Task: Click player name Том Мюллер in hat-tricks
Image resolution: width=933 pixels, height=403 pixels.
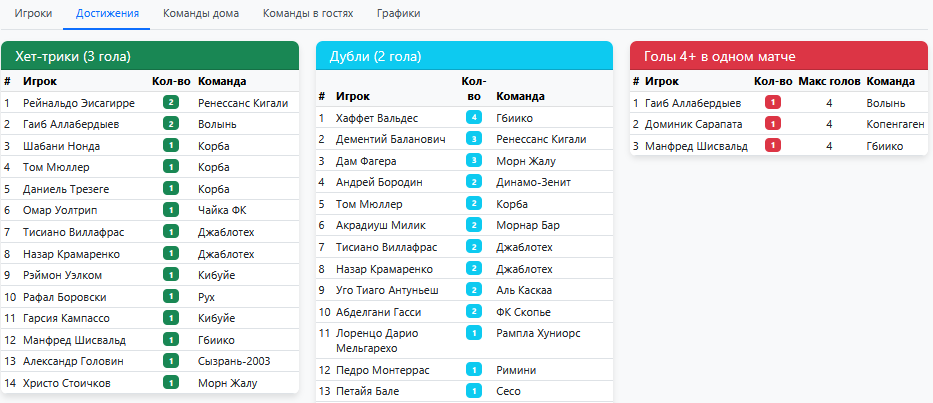Action: pyautogui.click(x=56, y=167)
